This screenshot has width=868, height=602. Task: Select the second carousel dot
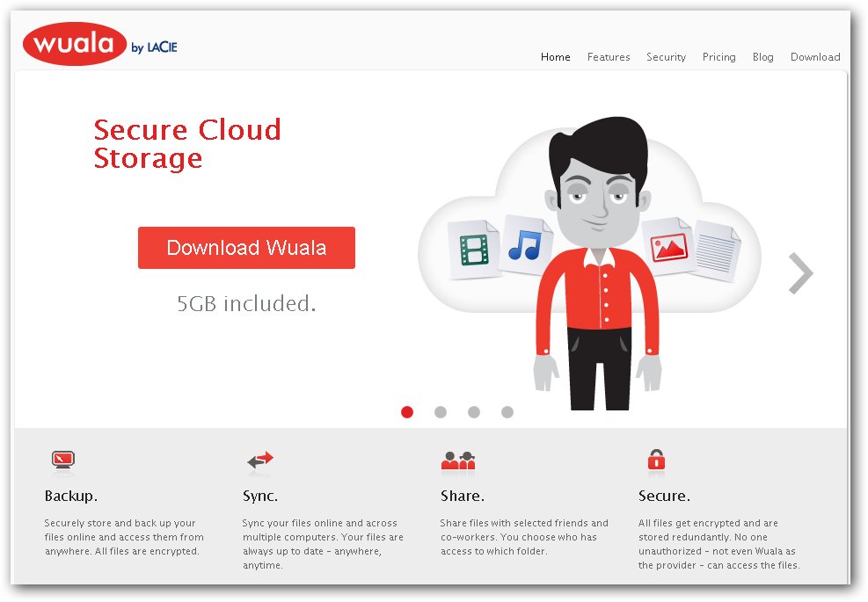coord(441,412)
